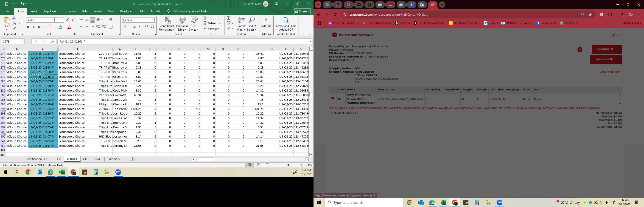
Task: Click Create and Share Adobe PDF
Action: click(286, 24)
